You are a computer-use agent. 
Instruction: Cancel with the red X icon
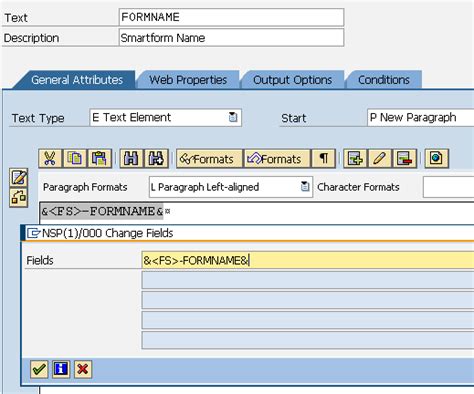tap(83, 369)
